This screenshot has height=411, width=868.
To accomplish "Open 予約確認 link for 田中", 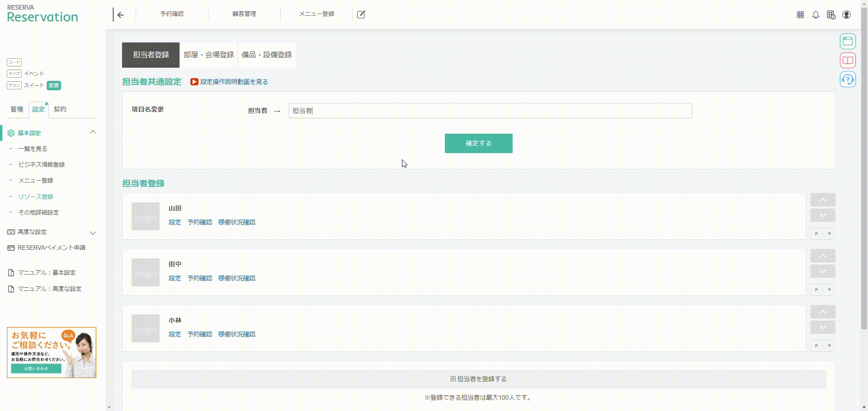I will [x=200, y=278].
